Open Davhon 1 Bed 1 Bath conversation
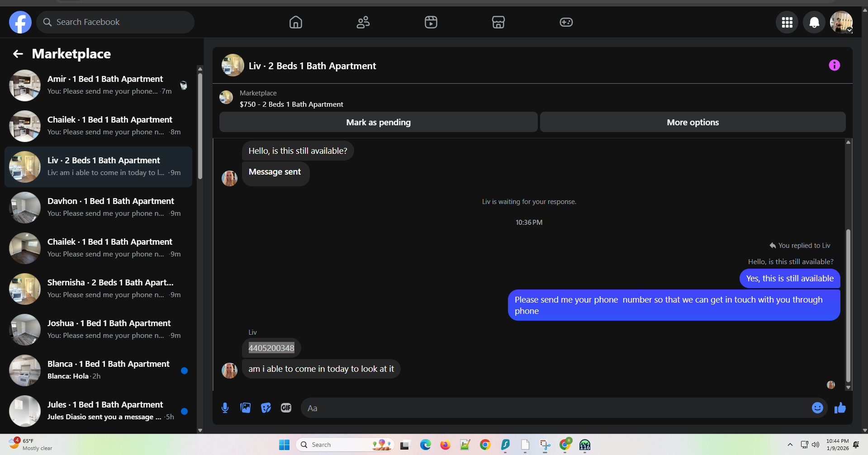The image size is (868, 455). click(x=98, y=208)
